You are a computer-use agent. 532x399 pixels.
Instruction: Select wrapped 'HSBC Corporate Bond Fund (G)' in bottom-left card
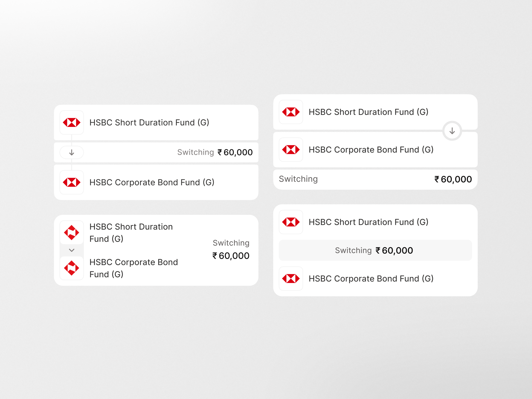click(x=134, y=268)
